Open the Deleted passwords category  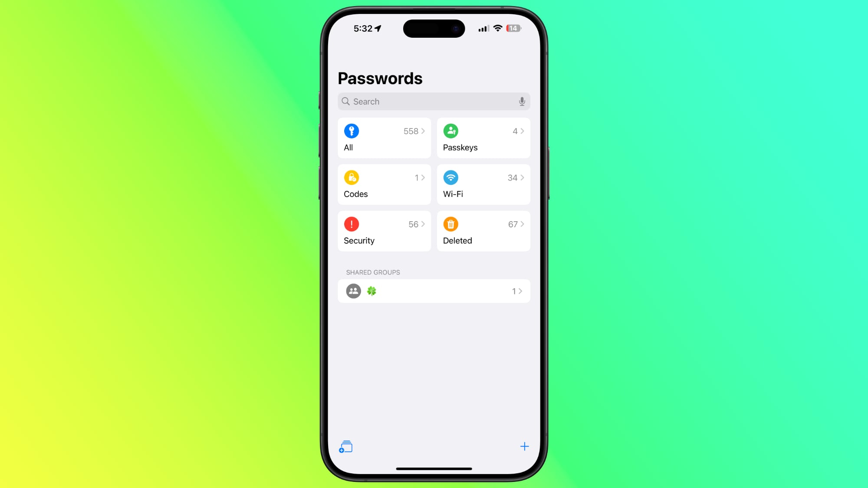click(483, 231)
